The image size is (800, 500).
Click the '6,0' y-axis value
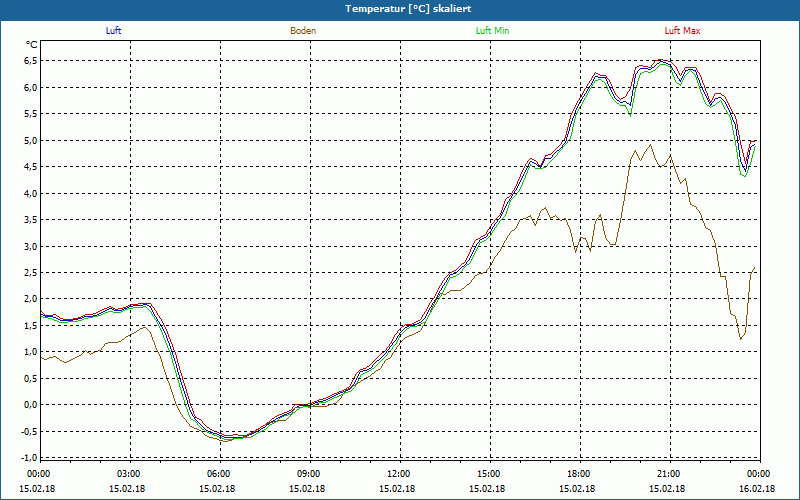coord(31,87)
